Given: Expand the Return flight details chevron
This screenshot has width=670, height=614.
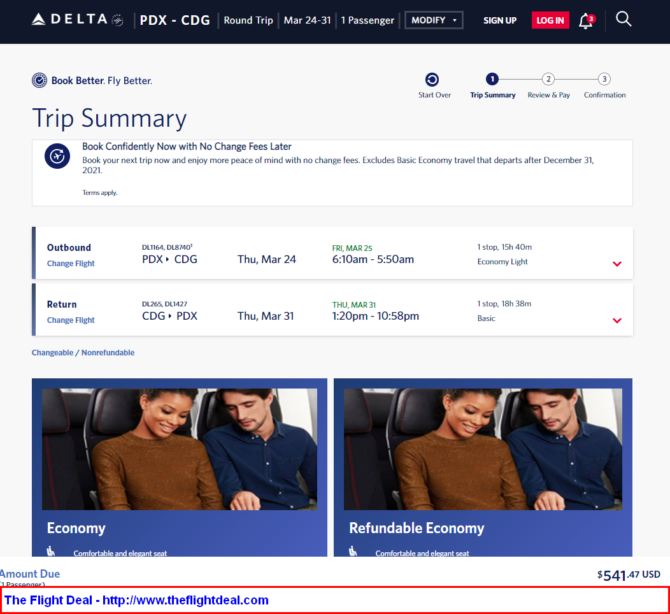Looking at the screenshot, I should pos(617,320).
